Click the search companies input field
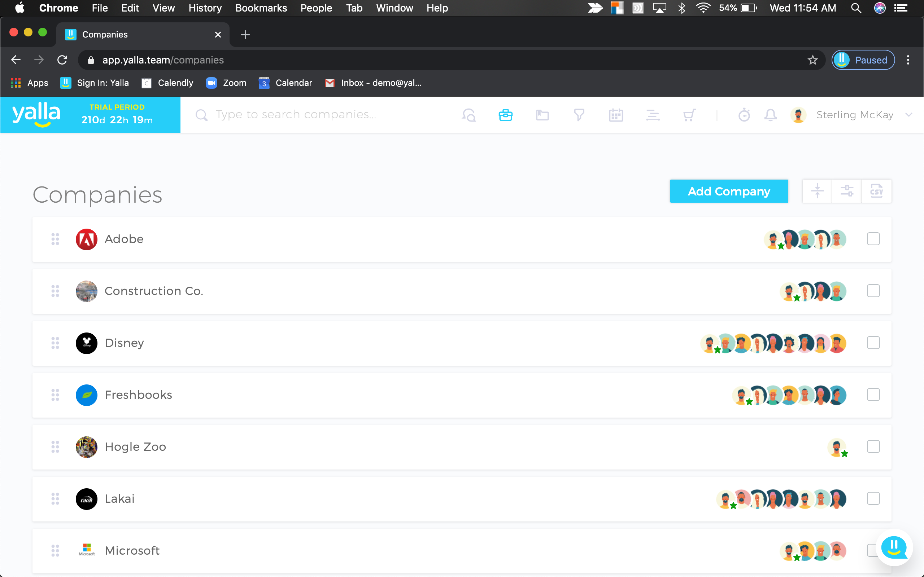The height and width of the screenshot is (577, 924). [296, 114]
